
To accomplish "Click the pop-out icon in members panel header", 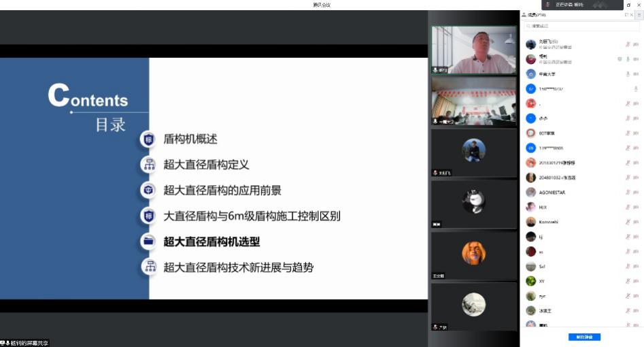I will pyautogui.click(x=626, y=14).
